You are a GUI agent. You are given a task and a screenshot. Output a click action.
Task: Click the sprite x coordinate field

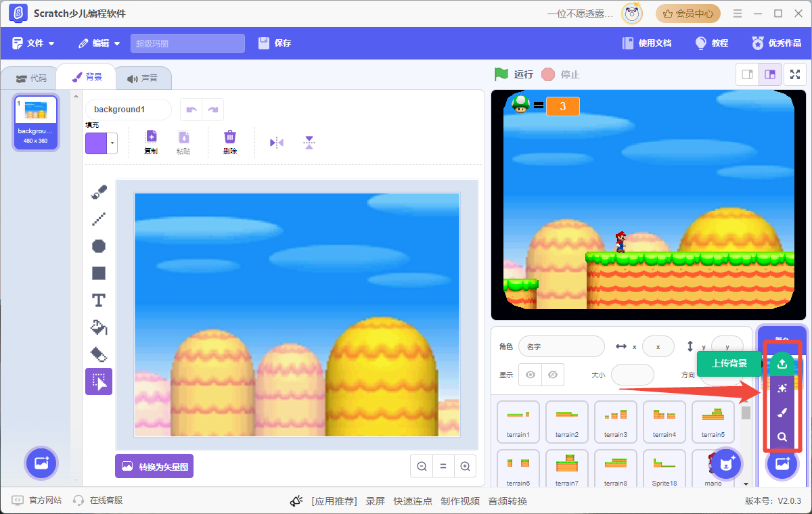click(658, 346)
